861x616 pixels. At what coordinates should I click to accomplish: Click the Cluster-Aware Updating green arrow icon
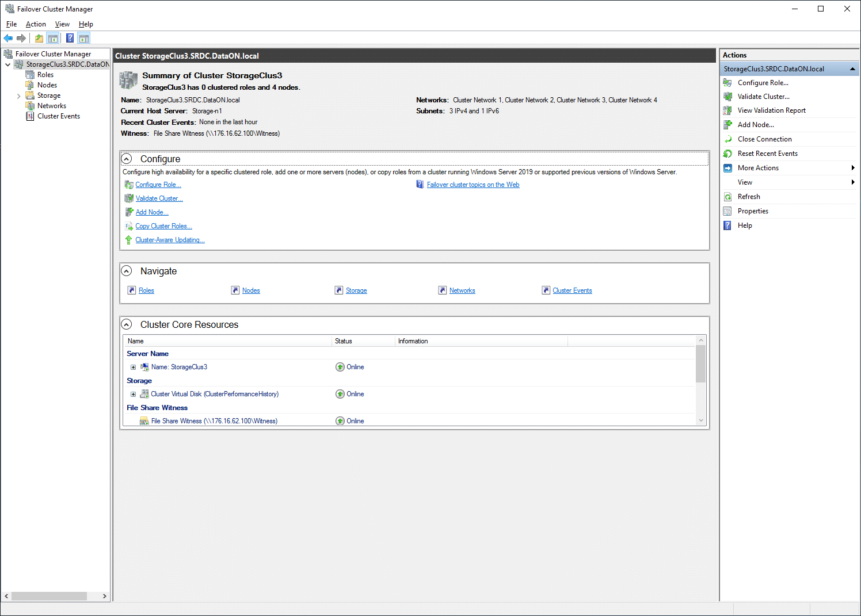[x=129, y=240]
